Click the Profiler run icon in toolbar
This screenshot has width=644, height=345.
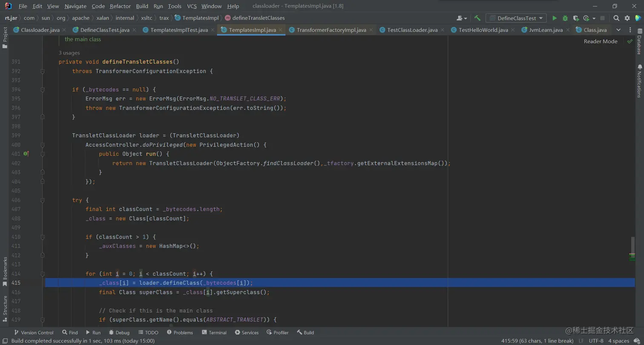pyautogui.click(x=586, y=18)
